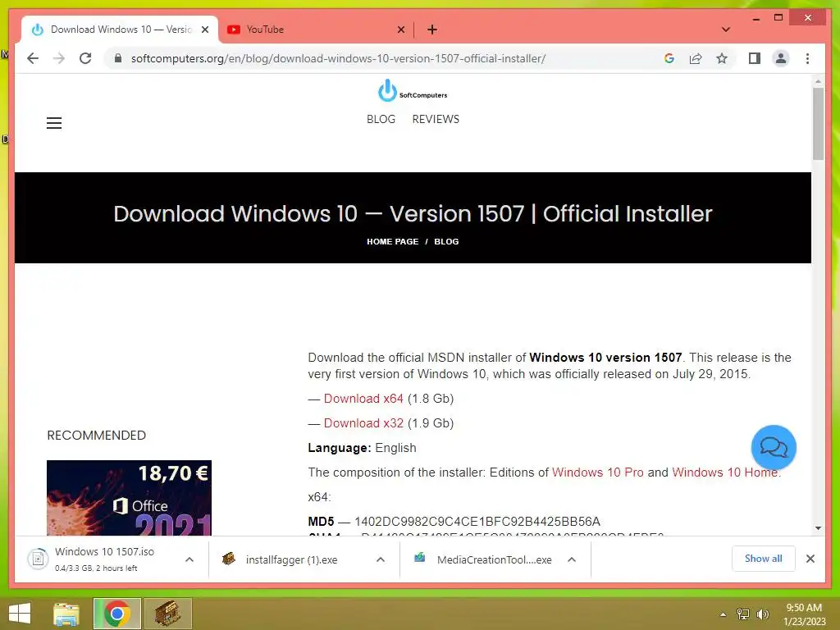Switch to the YouTube tab
This screenshot has width=840, height=630.
[316, 30]
